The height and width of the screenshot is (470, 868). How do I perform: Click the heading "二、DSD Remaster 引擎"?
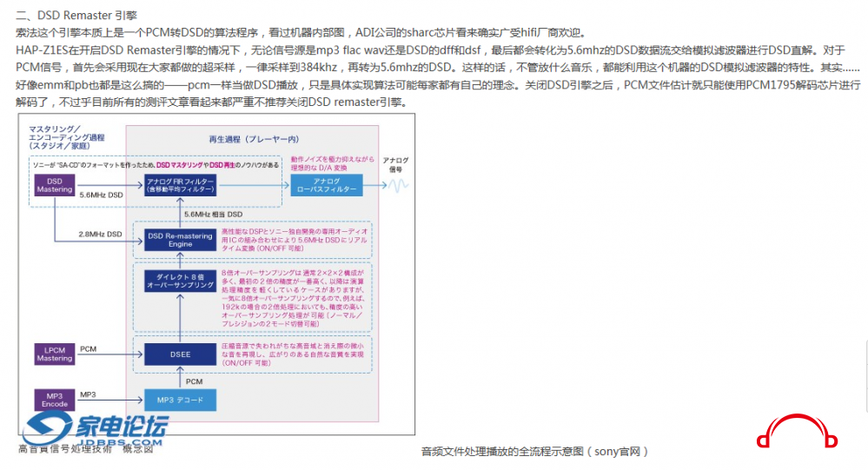point(76,15)
